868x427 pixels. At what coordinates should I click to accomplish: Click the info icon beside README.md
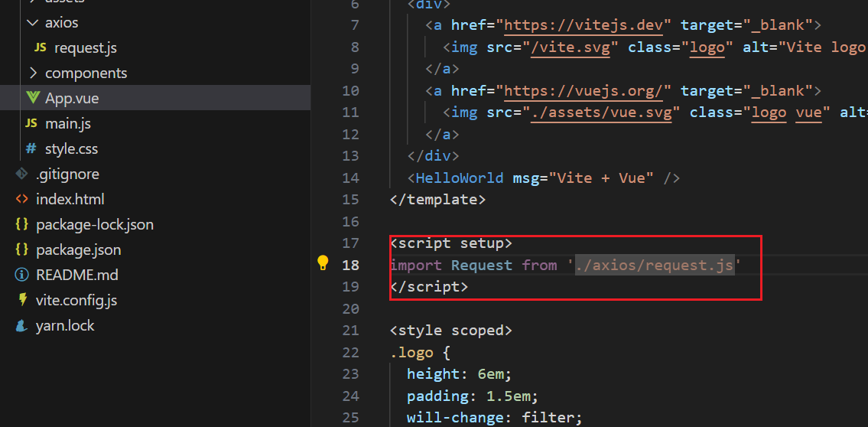click(x=21, y=275)
